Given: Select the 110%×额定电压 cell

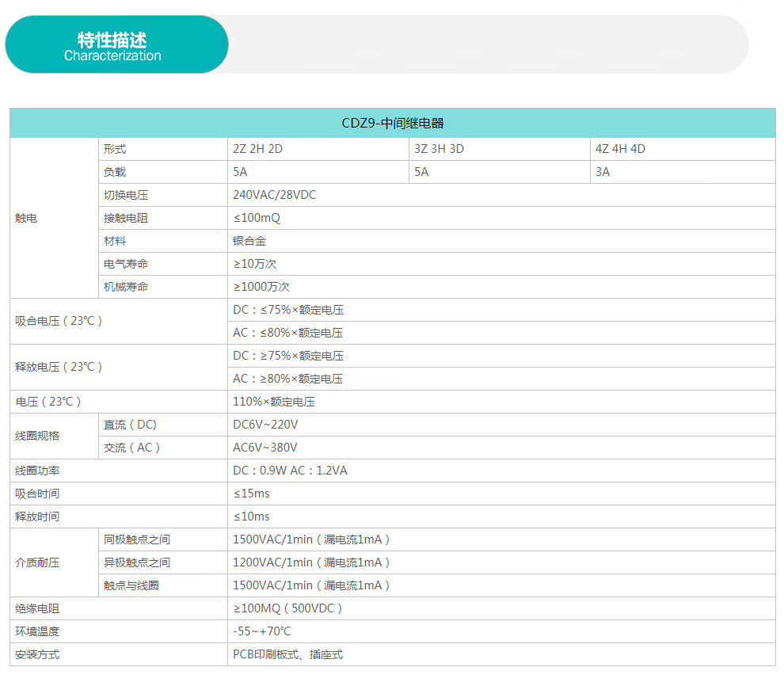Looking at the screenshot, I should [x=273, y=402].
